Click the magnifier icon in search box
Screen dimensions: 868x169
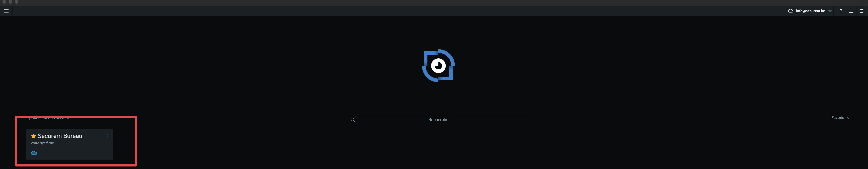[x=353, y=120]
